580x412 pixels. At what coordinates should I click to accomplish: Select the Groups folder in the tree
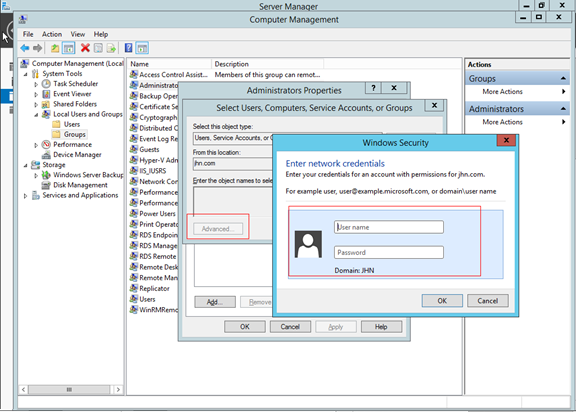point(75,134)
